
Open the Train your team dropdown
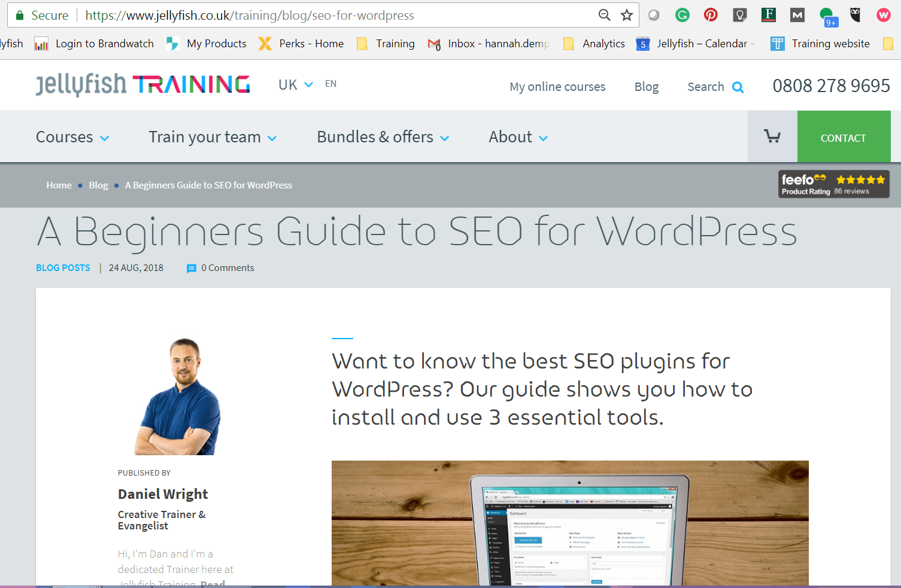tap(213, 138)
